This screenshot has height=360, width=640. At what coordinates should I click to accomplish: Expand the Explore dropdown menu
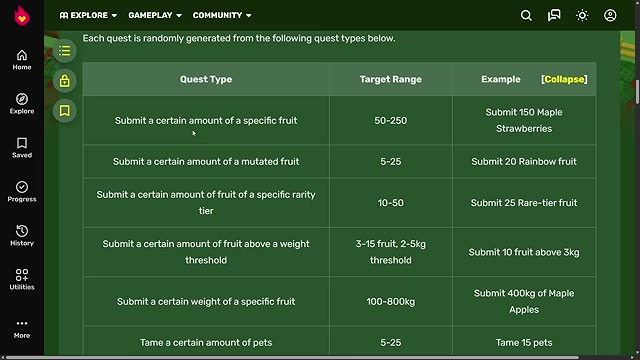88,15
